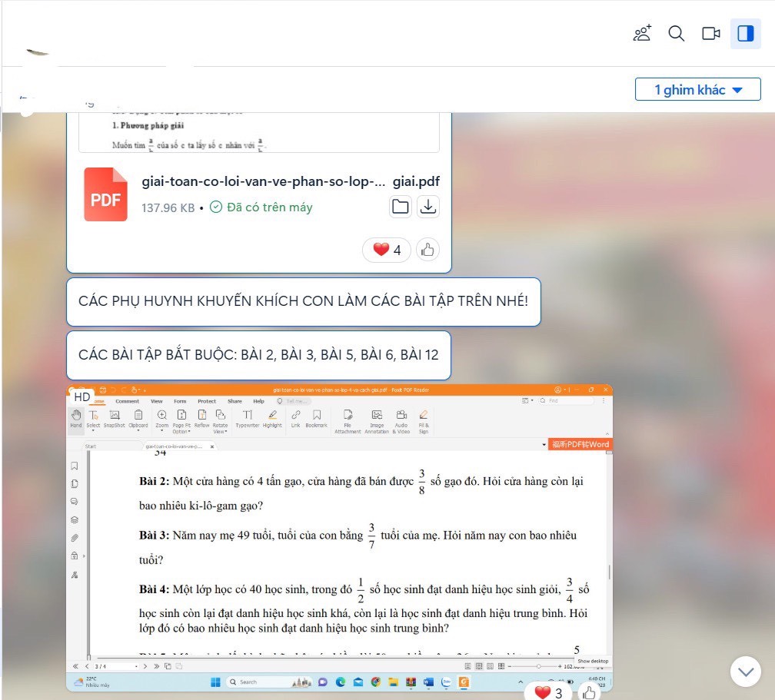
Task: Toggle the Comments panel in the left sidebar
Action: click(x=74, y=501)
